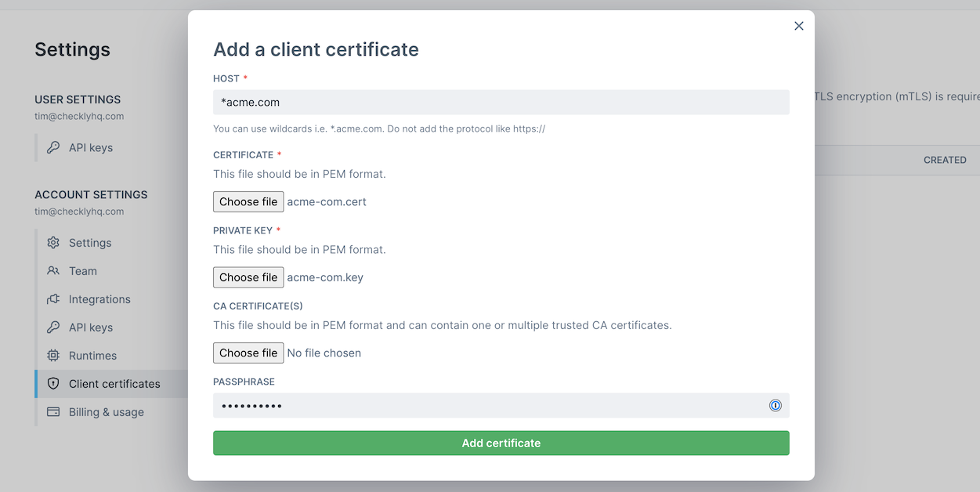Click the API keys icon under User Settings
980x492 pixels.
[53, 147]
